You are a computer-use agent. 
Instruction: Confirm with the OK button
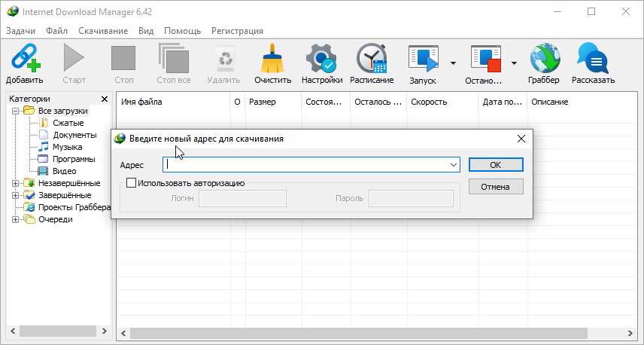coord(496,165)
